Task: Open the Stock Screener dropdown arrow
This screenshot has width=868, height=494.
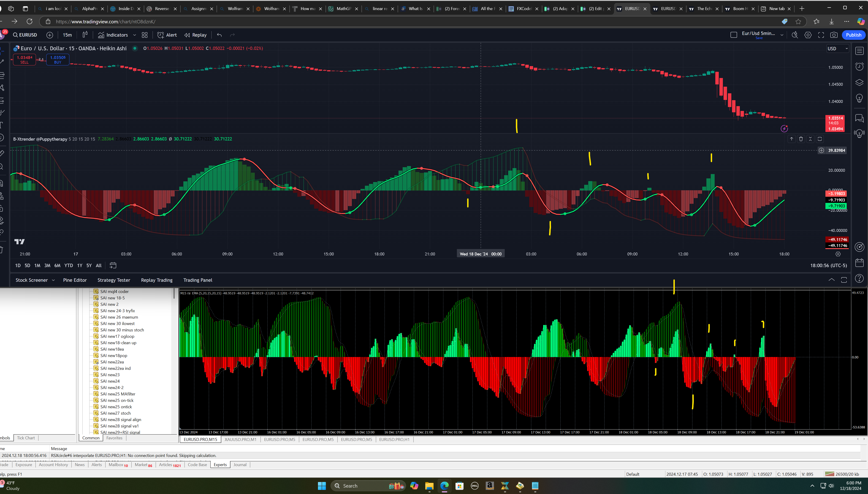Action: (x=53, y=280)
